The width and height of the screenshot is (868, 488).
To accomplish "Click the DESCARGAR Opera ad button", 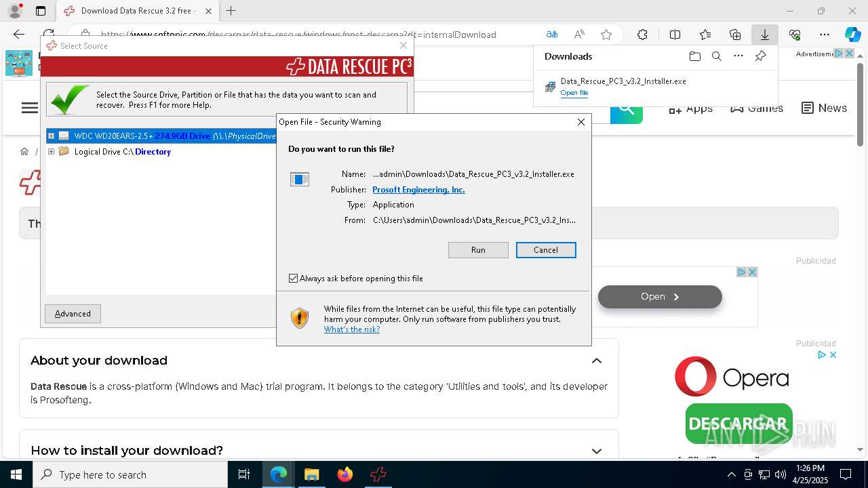I will tap(739, 424).
